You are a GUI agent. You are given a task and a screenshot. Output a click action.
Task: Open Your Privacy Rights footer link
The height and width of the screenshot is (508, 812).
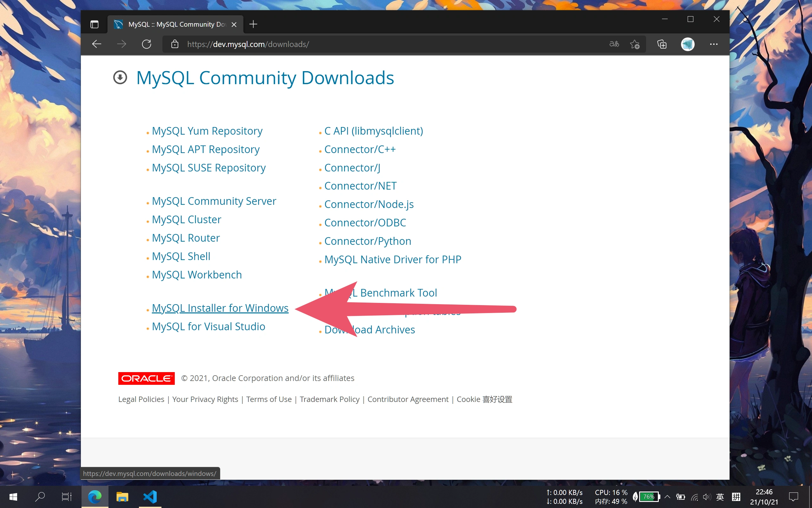pyautogui.click(x=205, y=399)
